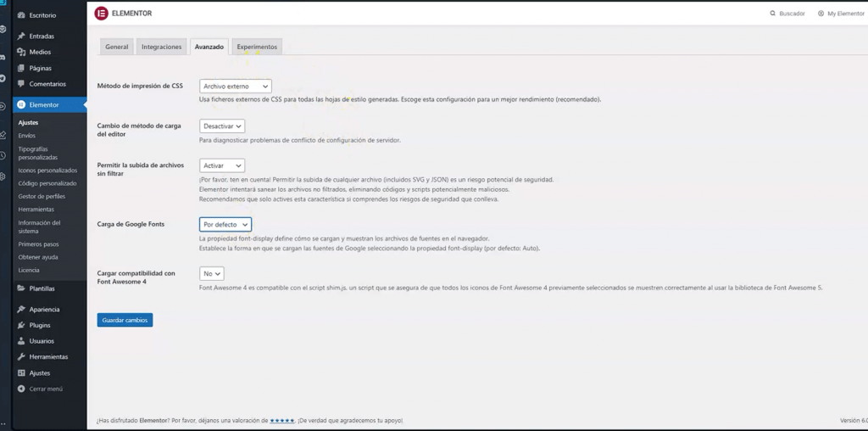868x431 pixels.
Task: Click the Guardar cambios button
Action: [125, 320]
